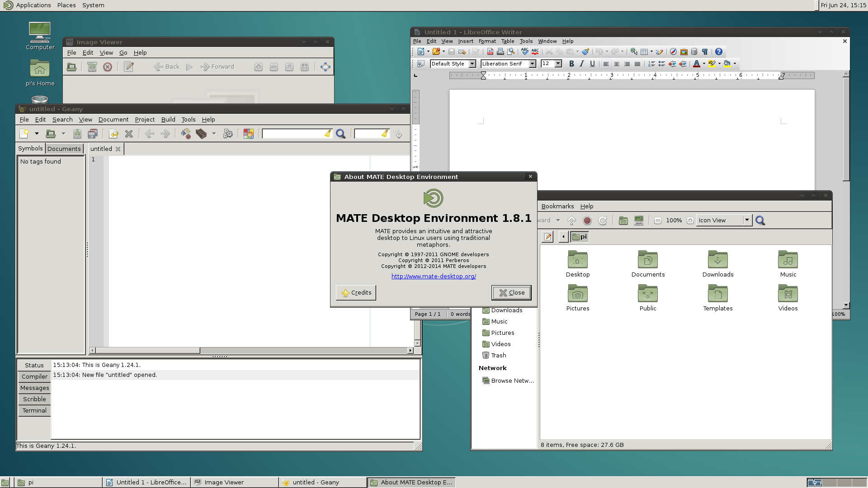The height and width of the screenshot is (488, 868).
Task: Open Liberation Serif font dropdown
Action: [x=533, y=64]
